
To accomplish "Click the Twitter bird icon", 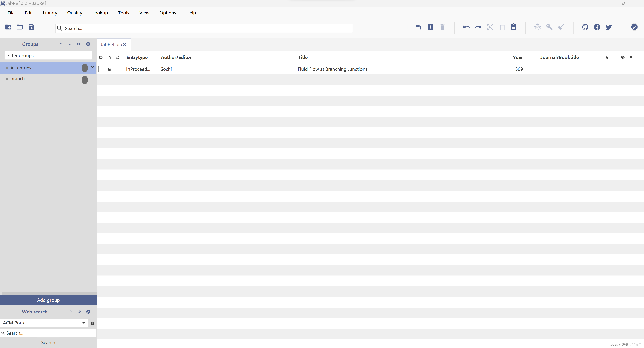I will 608,27.
